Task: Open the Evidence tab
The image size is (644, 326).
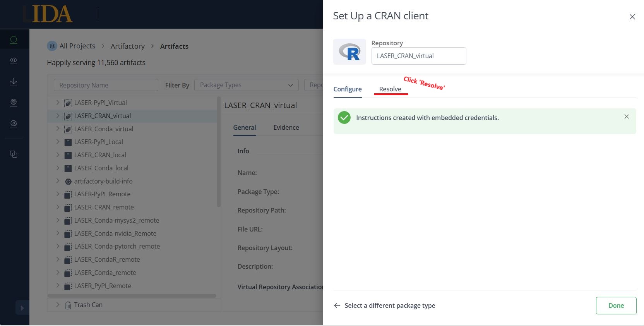Action: coord(286,127)
